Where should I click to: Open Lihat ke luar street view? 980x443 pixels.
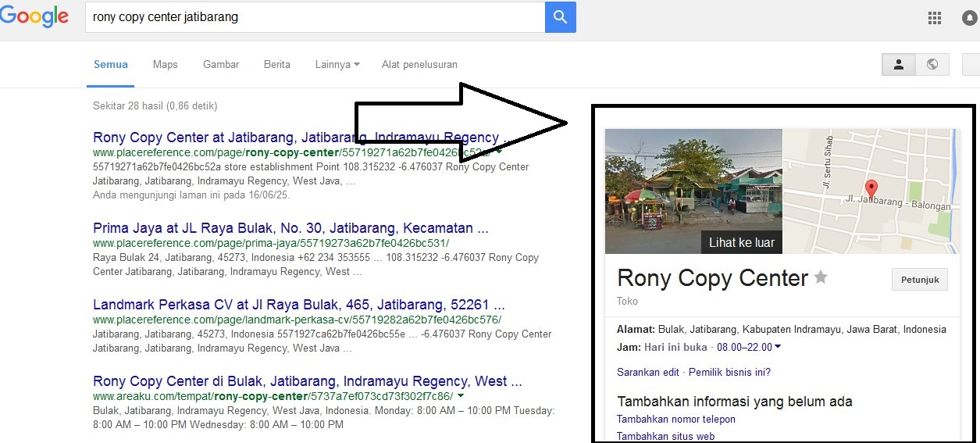[742, 242]
